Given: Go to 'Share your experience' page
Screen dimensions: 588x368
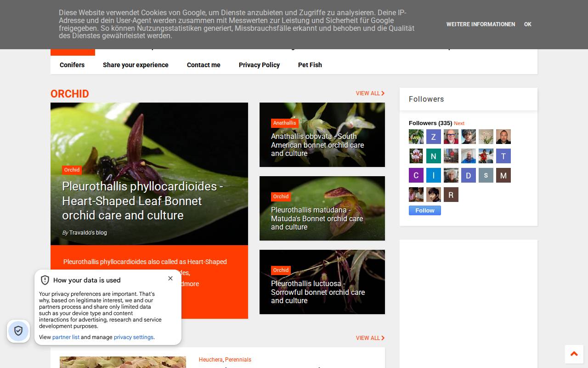Looking at the screenshot, I should [x=136, y=65].
